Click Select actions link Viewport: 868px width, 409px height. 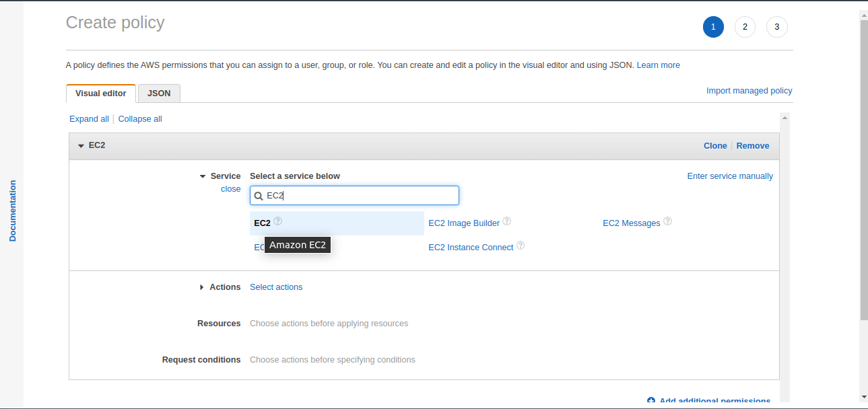coord(276,287)
